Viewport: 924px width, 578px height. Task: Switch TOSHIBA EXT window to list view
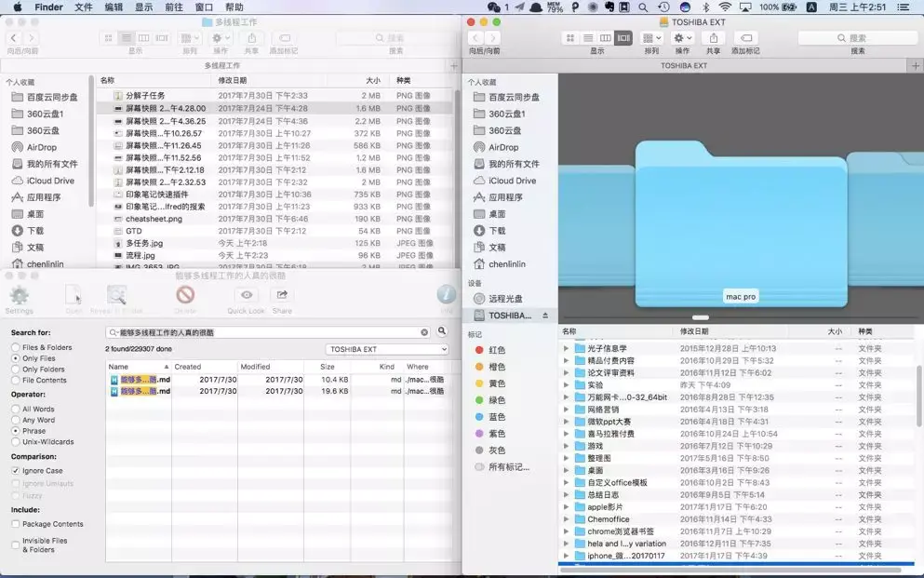coord(587,38)
